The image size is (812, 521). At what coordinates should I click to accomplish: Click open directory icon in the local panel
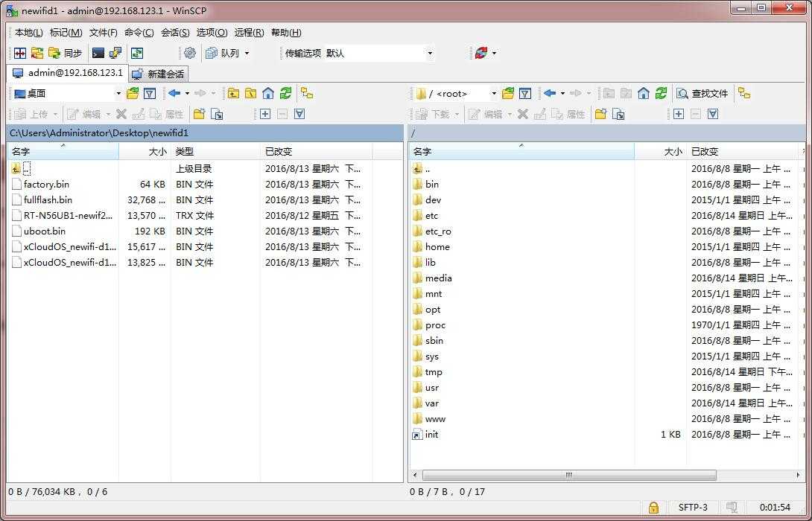pos(133,94)
